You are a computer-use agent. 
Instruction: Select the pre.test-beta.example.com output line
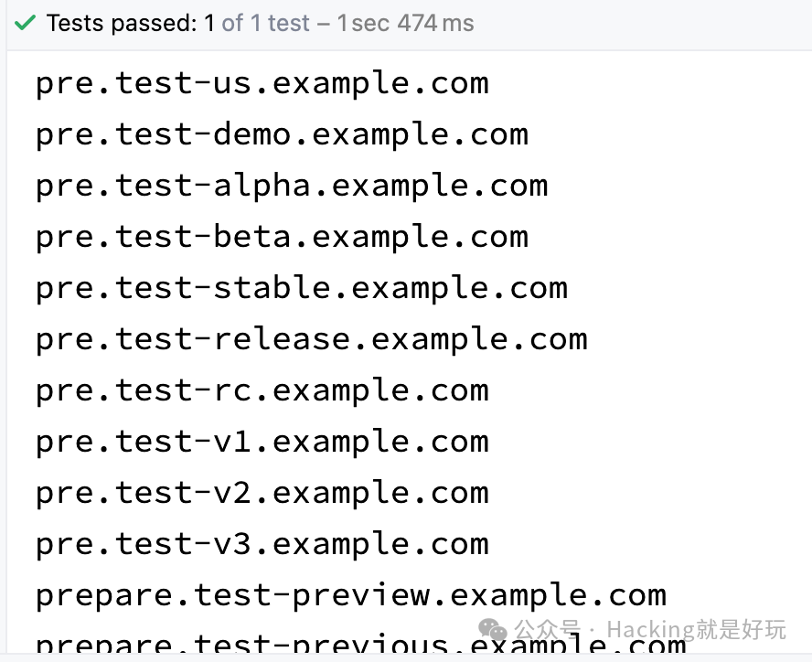point(282,237)
